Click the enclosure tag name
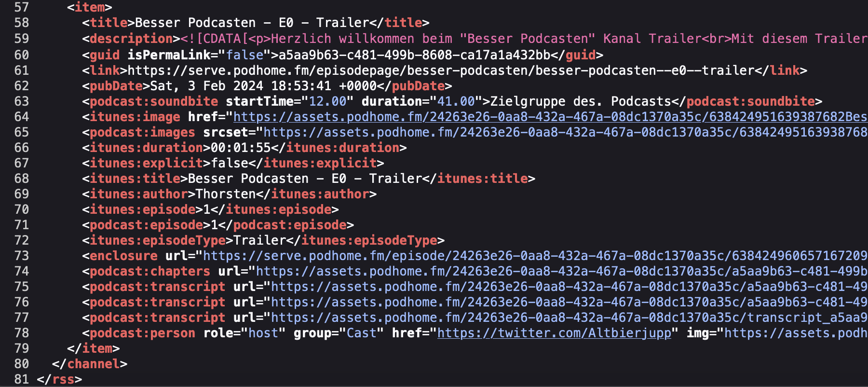868x387 pixels. [x=123, y=256]
